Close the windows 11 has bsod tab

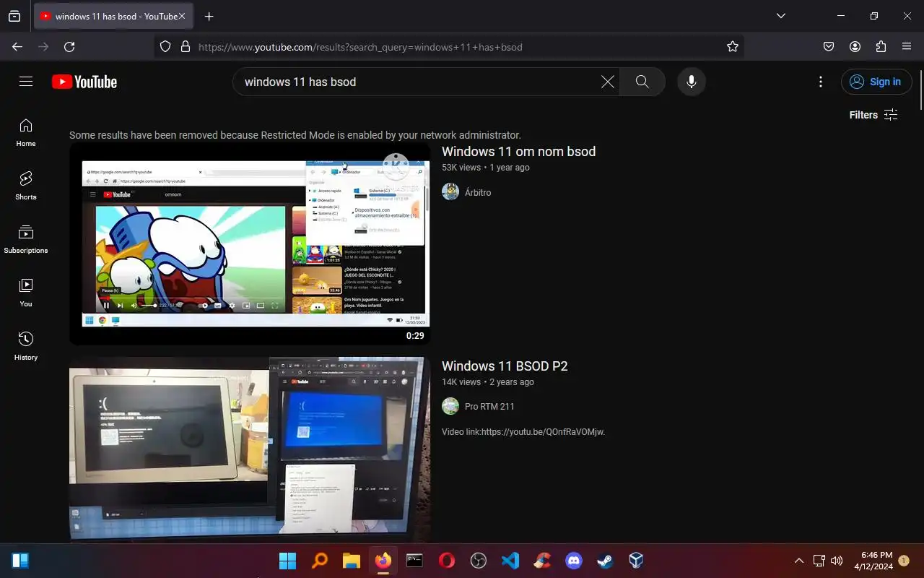(x=182, y=16)
